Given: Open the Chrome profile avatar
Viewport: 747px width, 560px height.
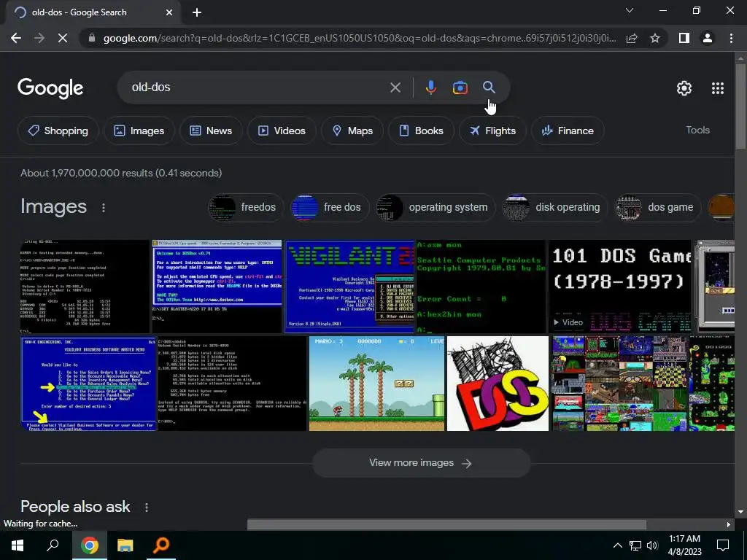Looking at the screenshot, I should pos(708,38).
